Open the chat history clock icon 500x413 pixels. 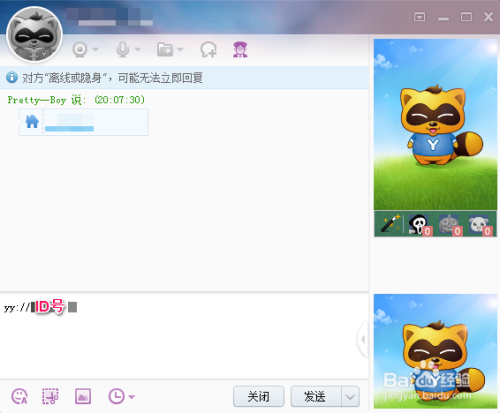pyautogui.click(x=116, y=396)
